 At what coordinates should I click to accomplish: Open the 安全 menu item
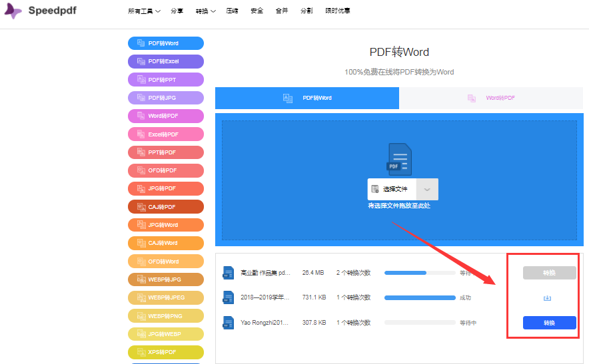(x=257, y=11)
